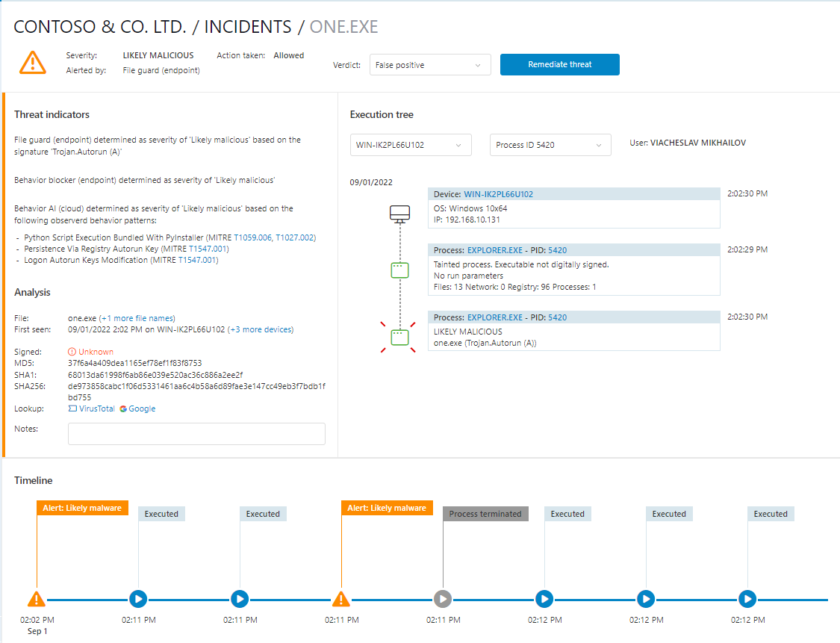Click the first Executed play icon on timeline
The height and width of the screenshot is (643, 840).
[x=138, y=599]
